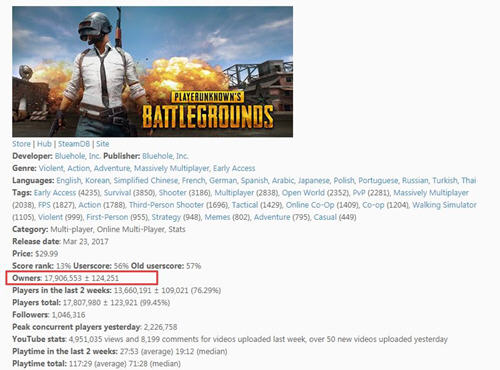
Task: Open the Open World tag
Action: 303,193
